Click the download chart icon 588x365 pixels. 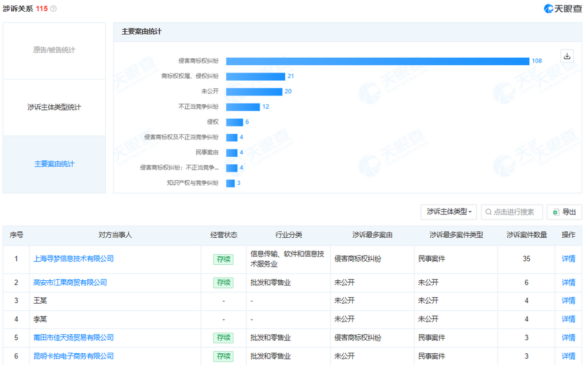click(x=567, y=56)
